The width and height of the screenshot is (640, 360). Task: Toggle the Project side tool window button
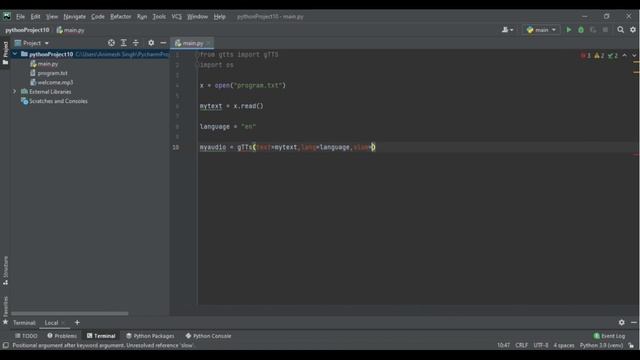click(x=5, y=53)
